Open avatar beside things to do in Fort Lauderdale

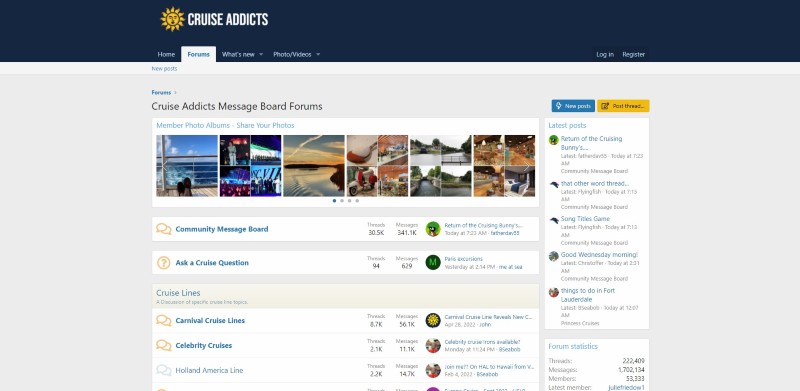point(554,292)
